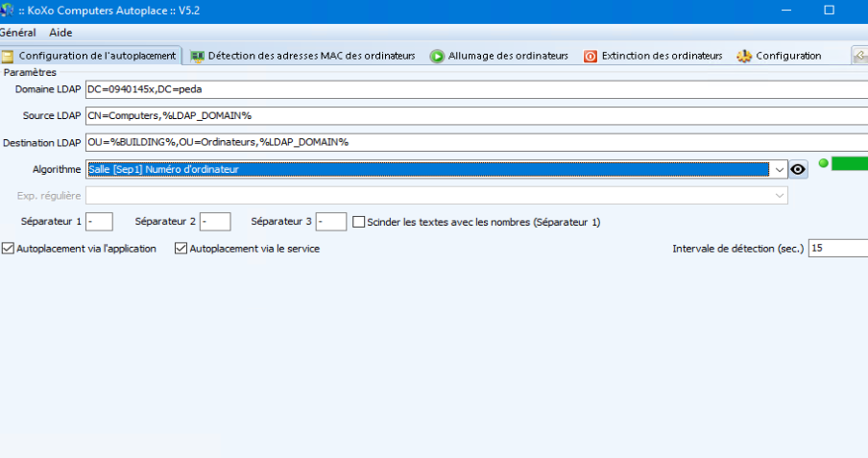The width and height of the screenshot is (868, 458).
Task: Click the Algorithme label
Action: click(57, 169)
